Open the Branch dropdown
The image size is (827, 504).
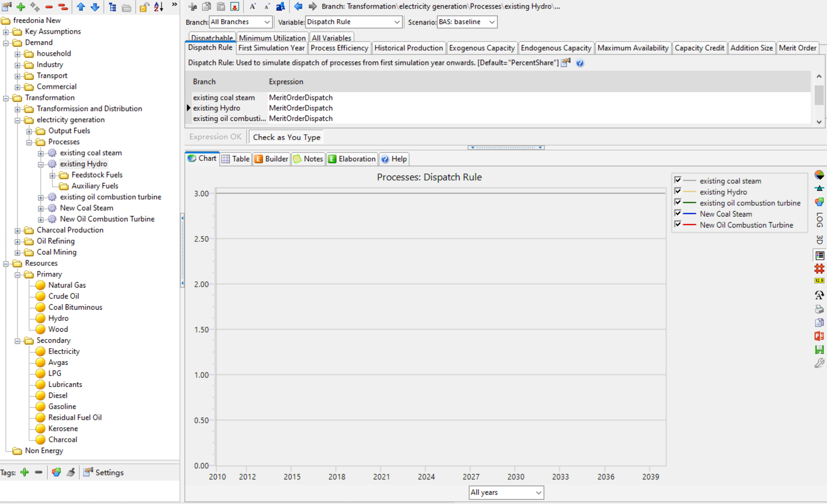pyautogui.click(x=240, y=22)
